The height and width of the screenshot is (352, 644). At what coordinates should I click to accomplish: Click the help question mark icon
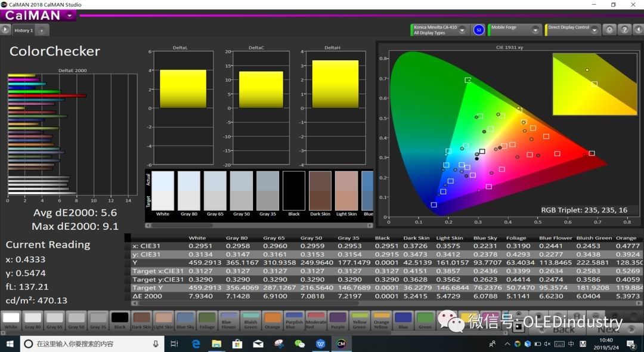(624, 29)
